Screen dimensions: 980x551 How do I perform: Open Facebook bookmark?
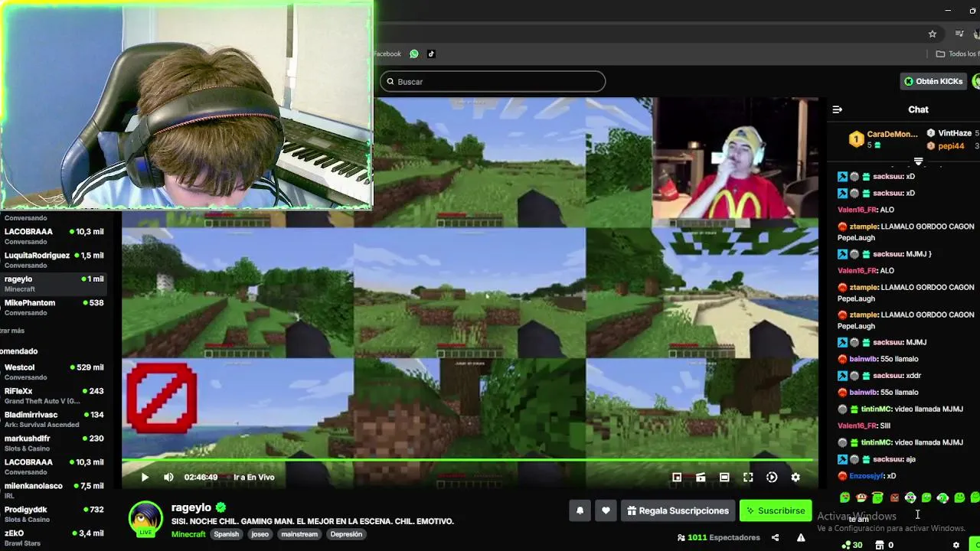pos(387,54)
